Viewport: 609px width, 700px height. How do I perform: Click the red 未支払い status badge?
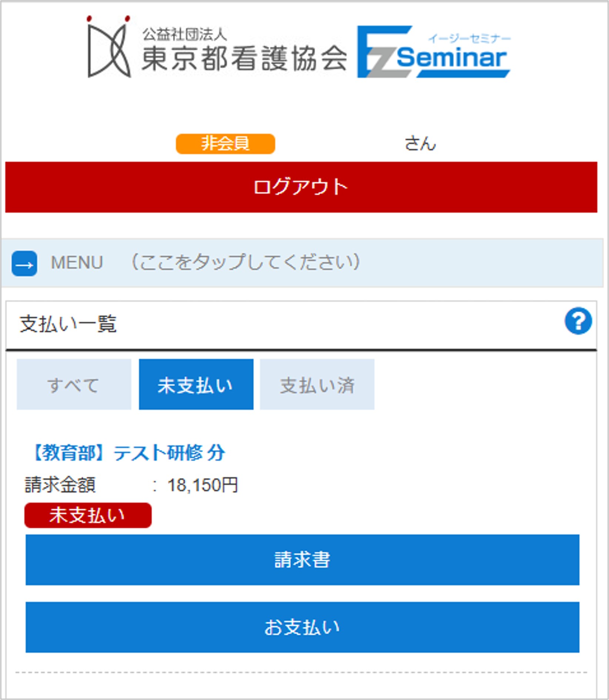click(x=88, y=515)
